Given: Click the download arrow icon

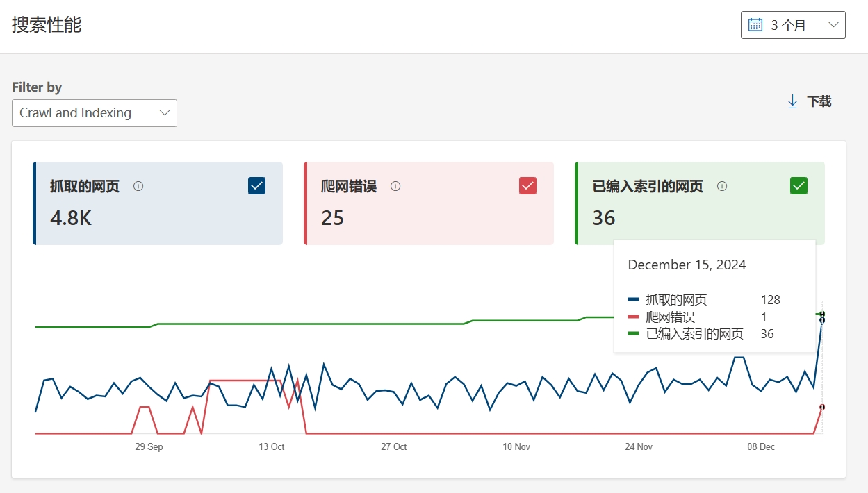Looking at the screenshot, I should pos(792,101).
